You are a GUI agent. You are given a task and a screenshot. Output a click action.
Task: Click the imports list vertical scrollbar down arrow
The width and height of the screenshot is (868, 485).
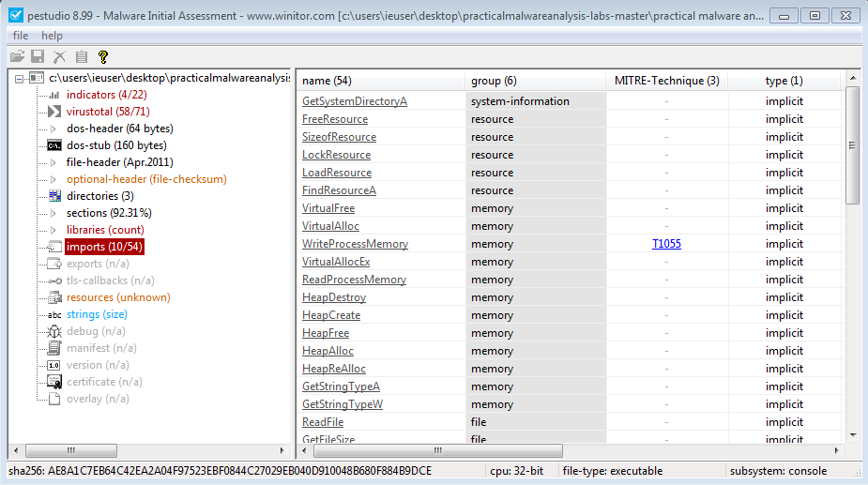point(853,435)
